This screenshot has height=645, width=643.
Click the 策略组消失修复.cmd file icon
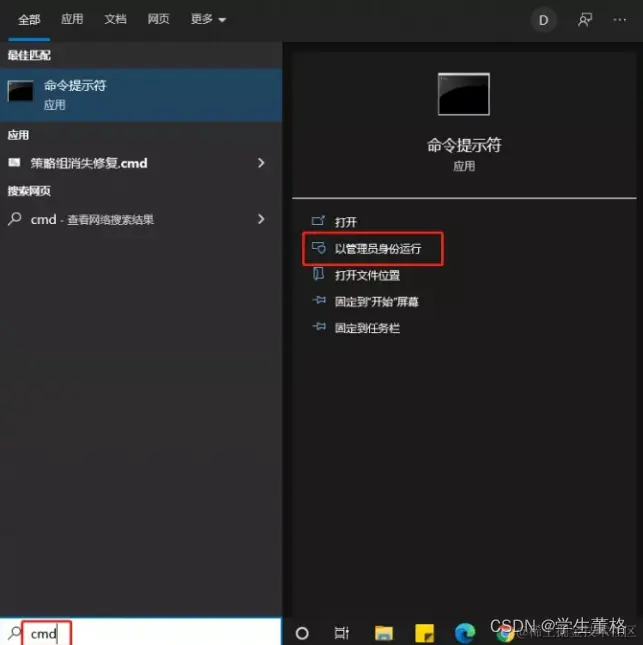[14, 162]
